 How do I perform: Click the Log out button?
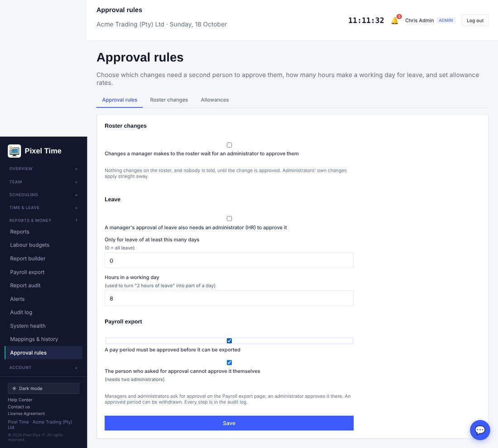(475, 20)
